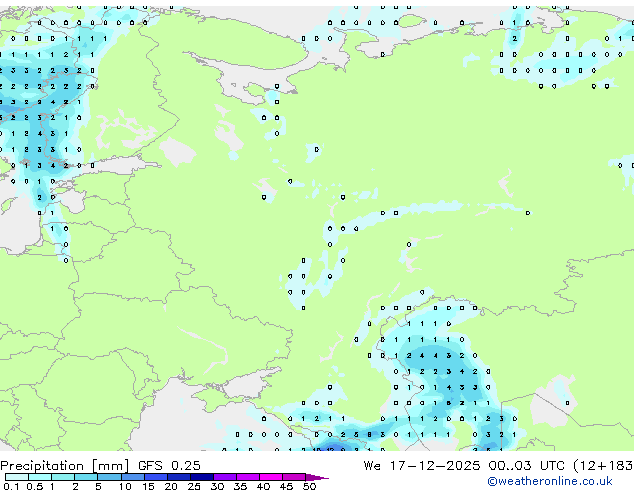The height and width of the screenshot is (490, 634).
Task: Click the "15" legend scale label
Action: 148,486
